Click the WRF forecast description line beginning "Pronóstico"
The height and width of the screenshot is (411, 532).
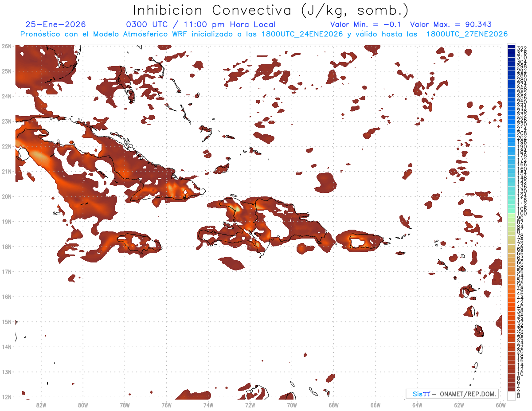coord(264,34)
